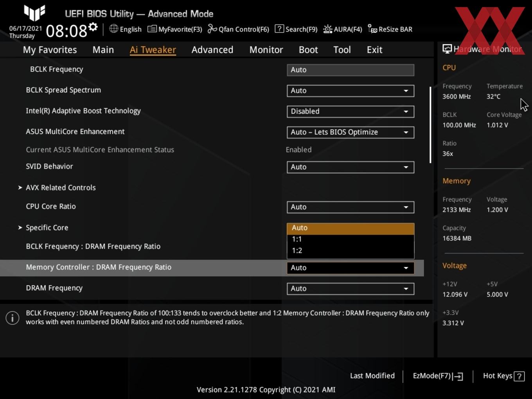This screenshot has width=532, height=399.
Task: Click the CPU frequency 3600 MHz value
Action: click(x=457, y=97)
